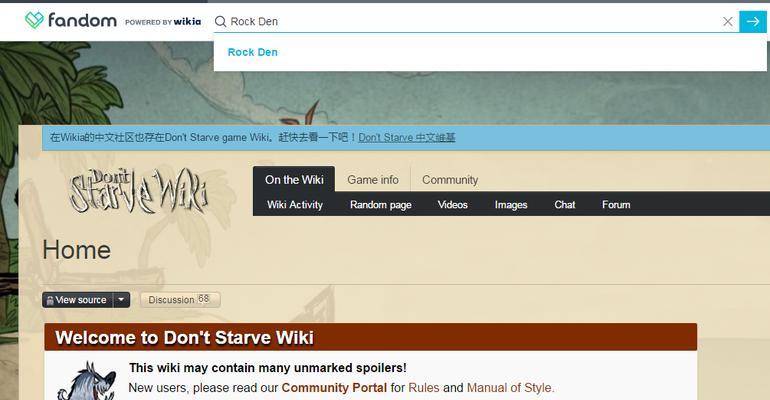Image resolution: width=770 pixels, height=400 pixels.
Task: Click the powered by Wikia logo
Action: coord(163,22)
